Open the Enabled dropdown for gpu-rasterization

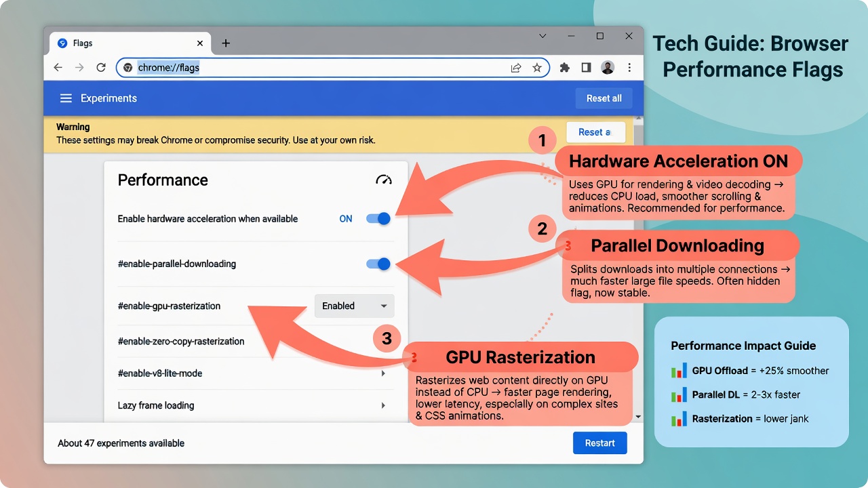354,306
